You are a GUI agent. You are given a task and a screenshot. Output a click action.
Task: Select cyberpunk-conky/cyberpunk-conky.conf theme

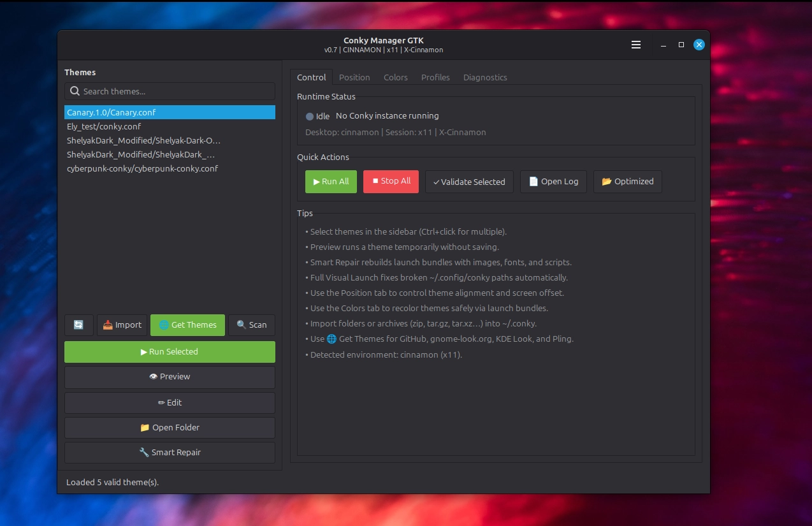point(170,168)
